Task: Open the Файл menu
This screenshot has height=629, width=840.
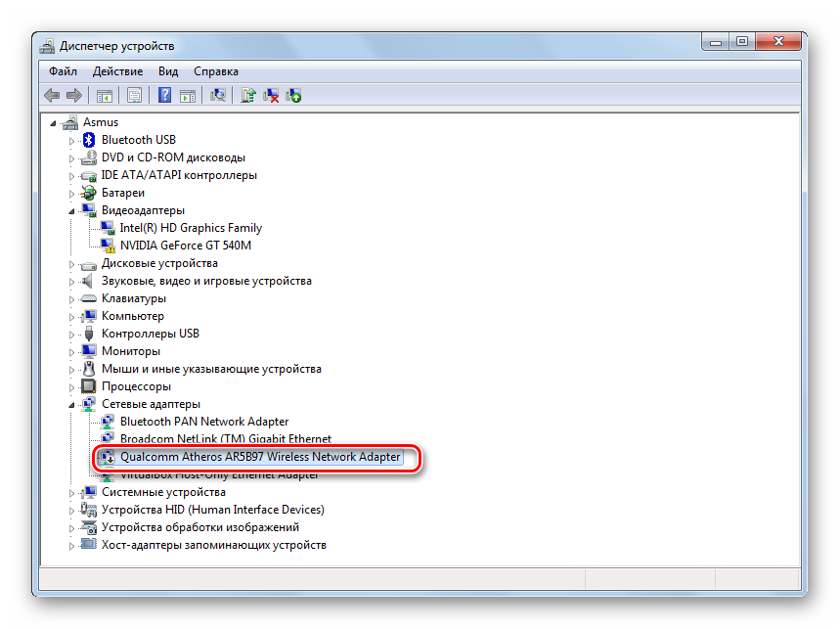Action: [x=63, y=71]
